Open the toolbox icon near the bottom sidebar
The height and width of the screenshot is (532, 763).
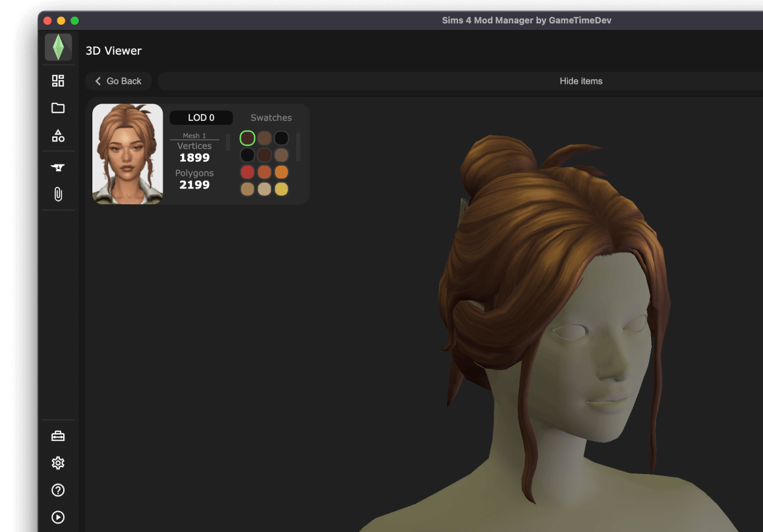[58, 435]
